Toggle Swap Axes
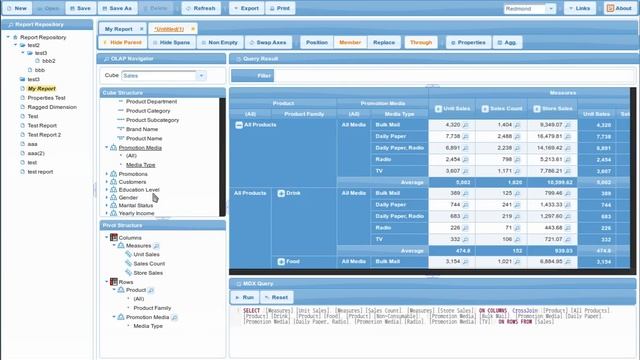The width and height of the screenshot is (640, 360). pos(268,42)
